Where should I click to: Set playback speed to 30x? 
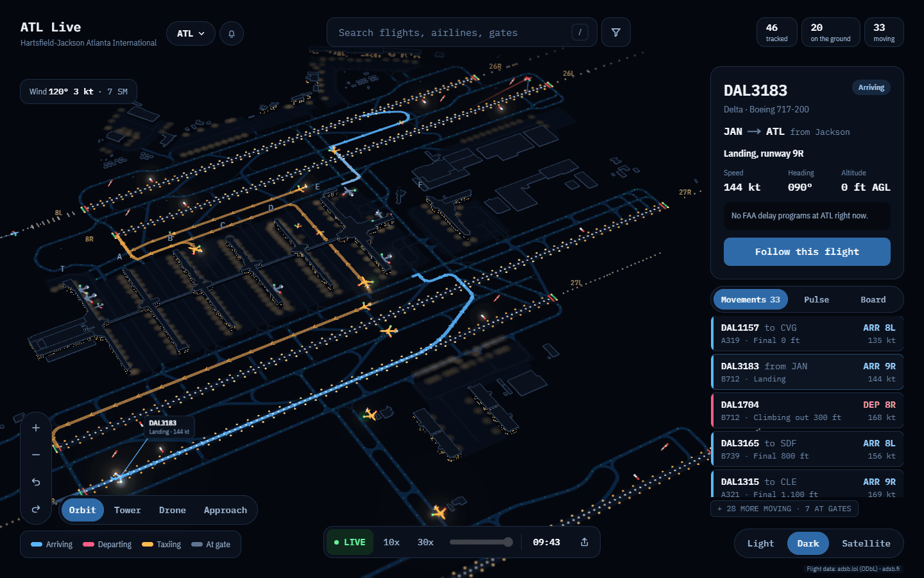425,542
